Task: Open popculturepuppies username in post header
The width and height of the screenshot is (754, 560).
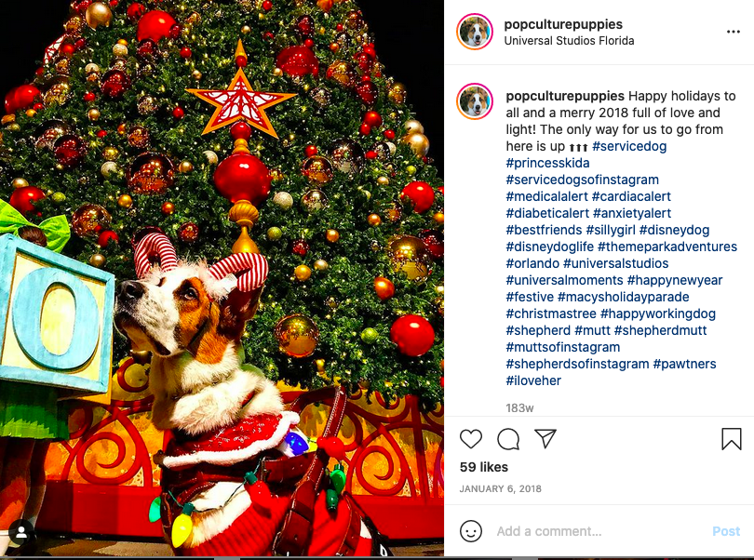Action: pyautogui.click(x=563, y=24)
